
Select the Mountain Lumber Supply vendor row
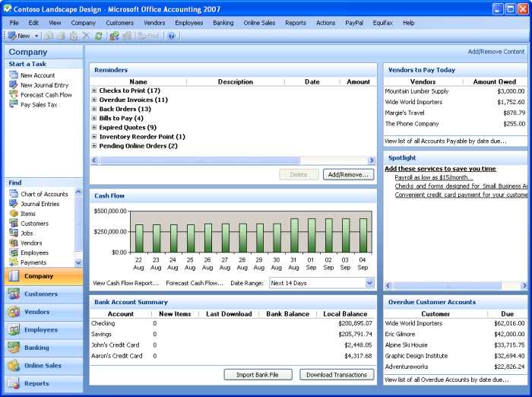[455, 91]
